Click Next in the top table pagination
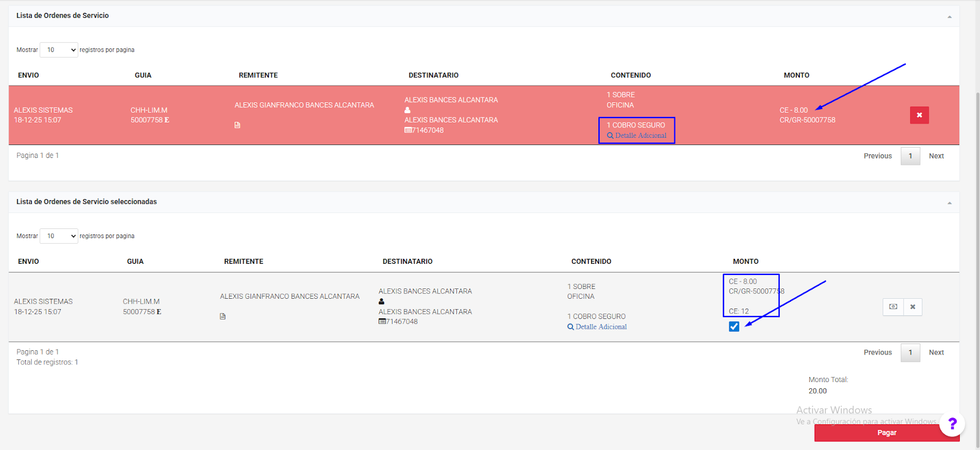The height and width of the screenshot is (450, 980). click(x=936, y=156)
